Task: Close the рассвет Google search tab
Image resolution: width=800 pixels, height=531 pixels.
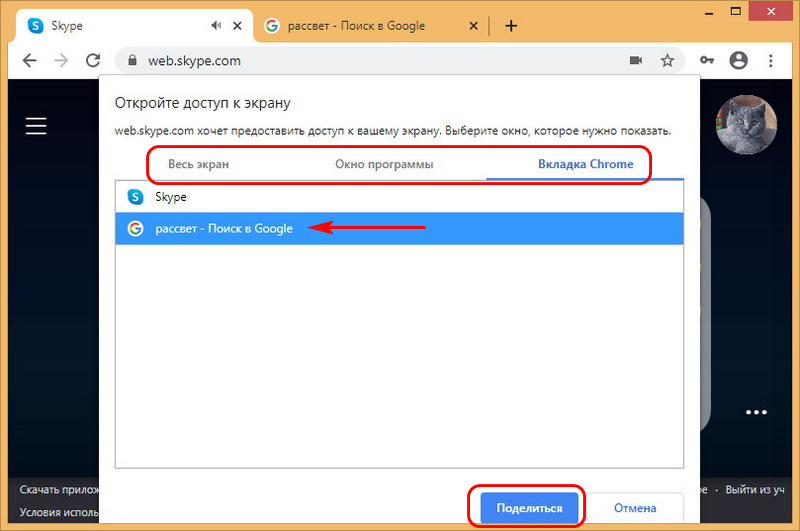Action: pyautogui.click(x=473, y=26)
